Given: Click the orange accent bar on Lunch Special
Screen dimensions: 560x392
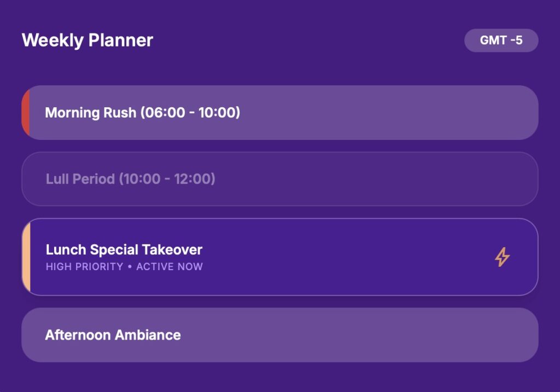Looking at the screenshot, I should pyautogui.click(x=26, y=257).
